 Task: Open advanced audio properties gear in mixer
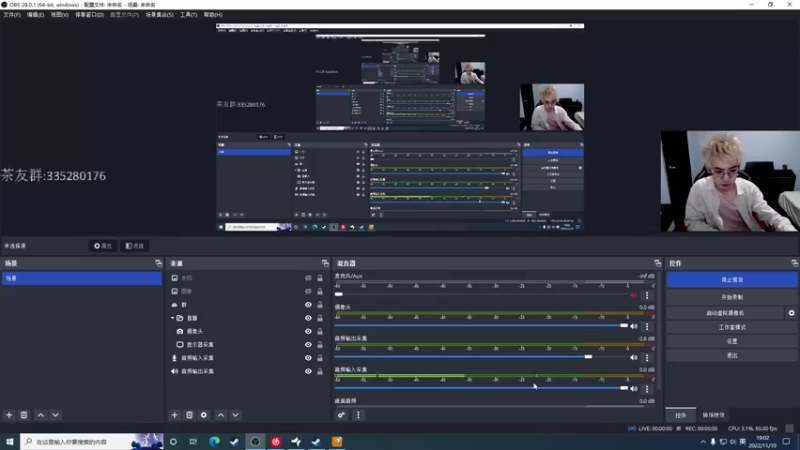[x=341, y=415]
